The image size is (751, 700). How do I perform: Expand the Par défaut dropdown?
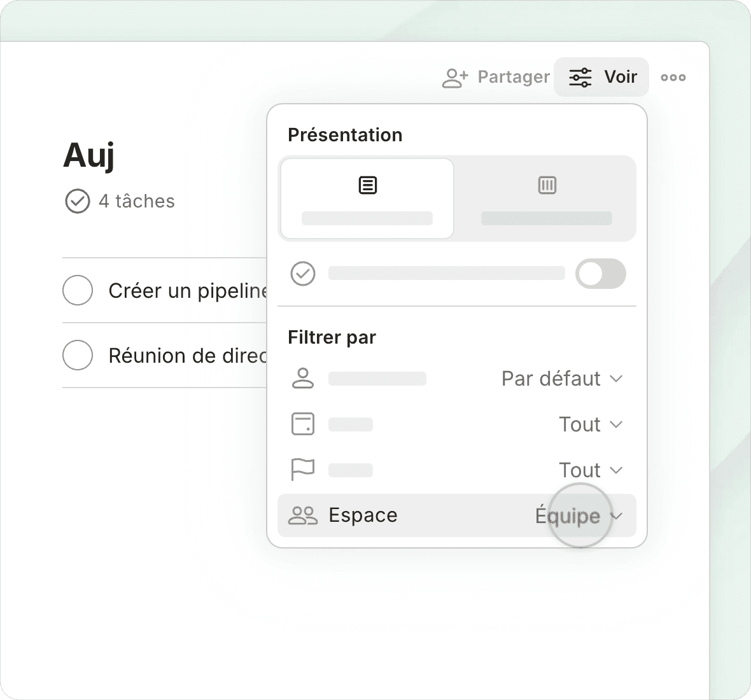[561, 379]
